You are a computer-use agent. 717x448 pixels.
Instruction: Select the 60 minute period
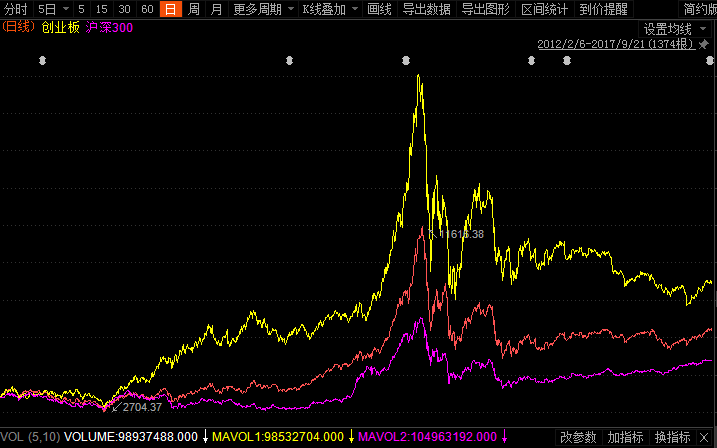147,9
